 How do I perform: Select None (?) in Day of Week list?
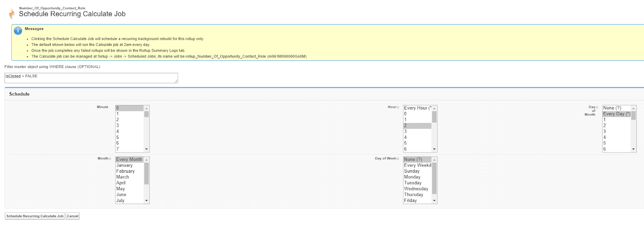point(417,159)
